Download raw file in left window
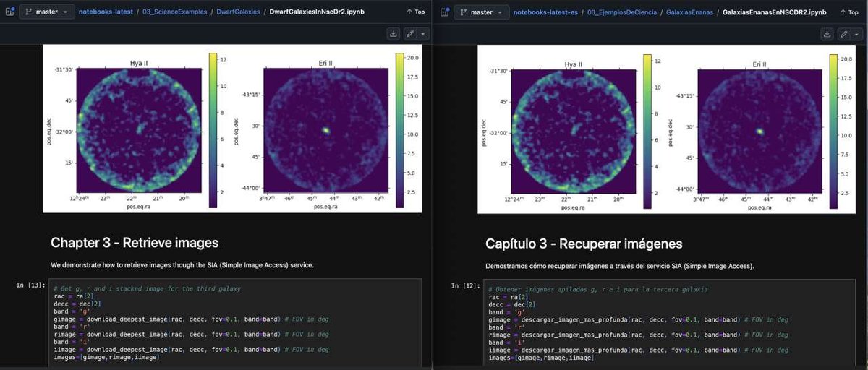 [393, 34]
